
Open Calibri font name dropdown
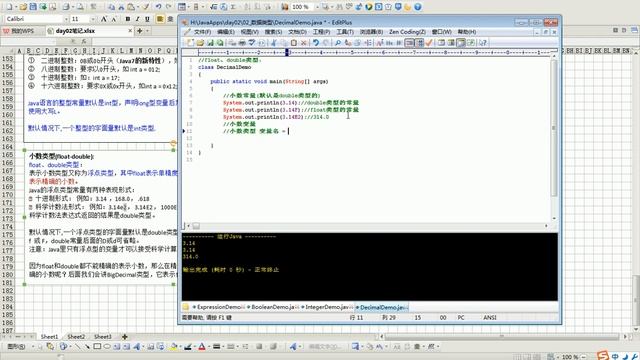tap(66, 19)
